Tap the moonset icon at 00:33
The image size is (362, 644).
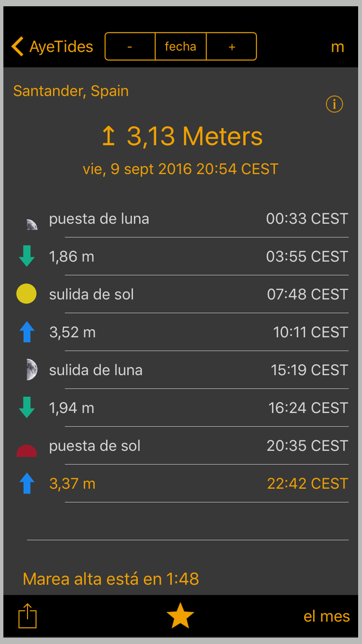31,224
